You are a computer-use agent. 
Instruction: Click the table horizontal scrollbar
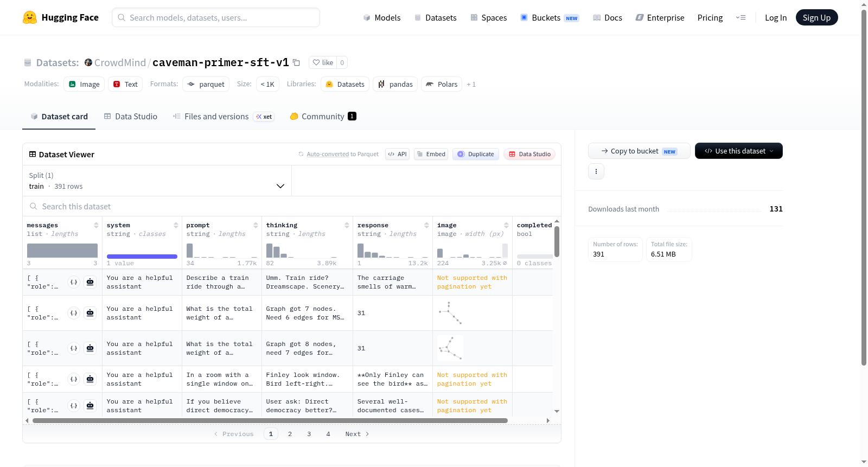click(270, 420)
